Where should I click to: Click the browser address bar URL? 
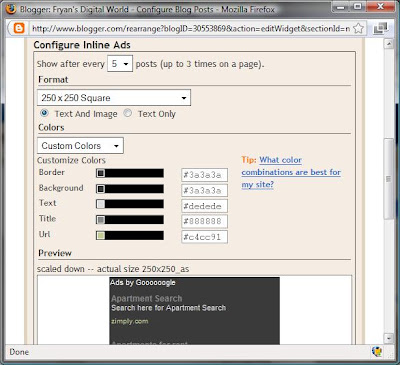[x=191, y=29]
